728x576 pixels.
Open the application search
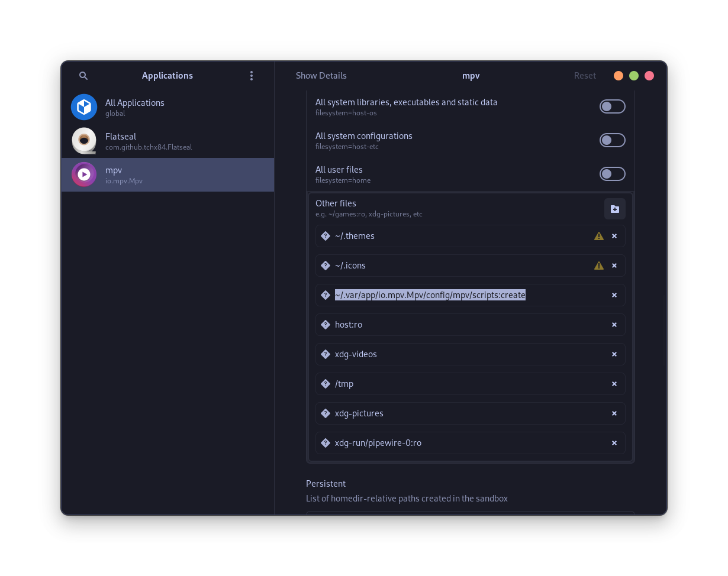pyautogui.click(x=83, y=76)
